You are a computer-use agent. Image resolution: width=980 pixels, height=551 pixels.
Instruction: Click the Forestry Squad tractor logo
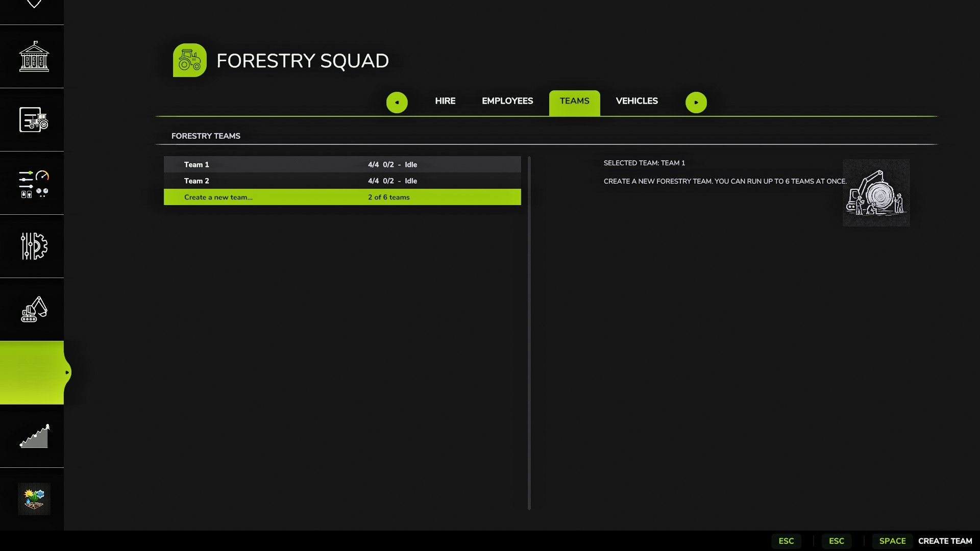pyautogui.click(x=190, y=60)
